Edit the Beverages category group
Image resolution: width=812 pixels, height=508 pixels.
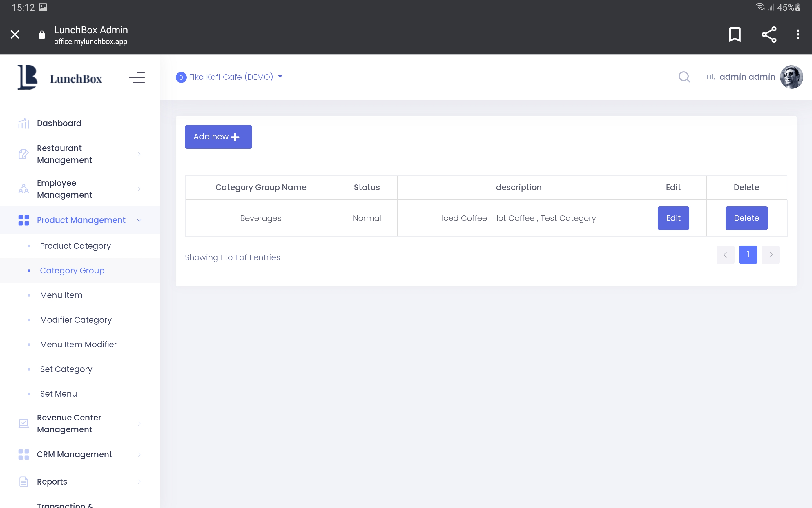coord(673,218)
